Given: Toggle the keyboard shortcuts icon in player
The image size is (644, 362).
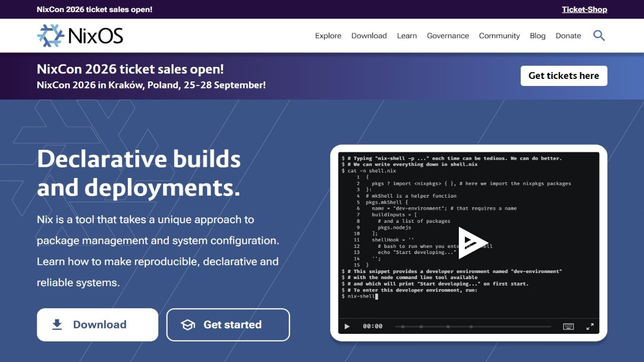Looking at the screenshot, I should point(569,326).
